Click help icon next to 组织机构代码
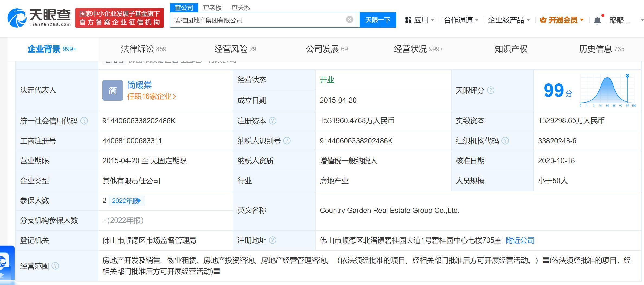The width and height of the screenshot is (644, 285). 505,141
